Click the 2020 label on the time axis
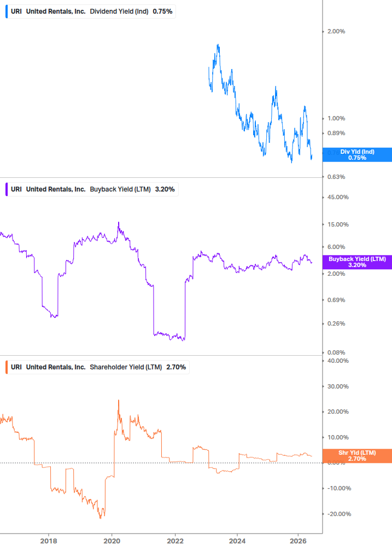Viewport: 392px width, 550px height. (x=112, y=541)
